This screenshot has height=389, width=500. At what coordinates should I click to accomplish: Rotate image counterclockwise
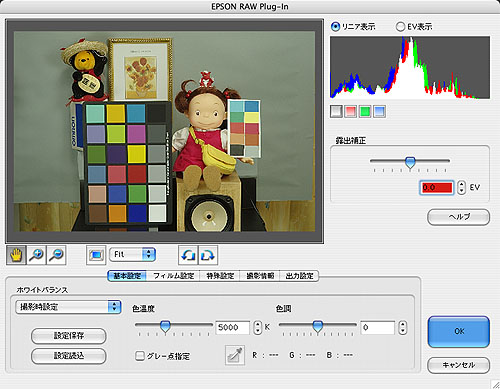coord(188,255)
